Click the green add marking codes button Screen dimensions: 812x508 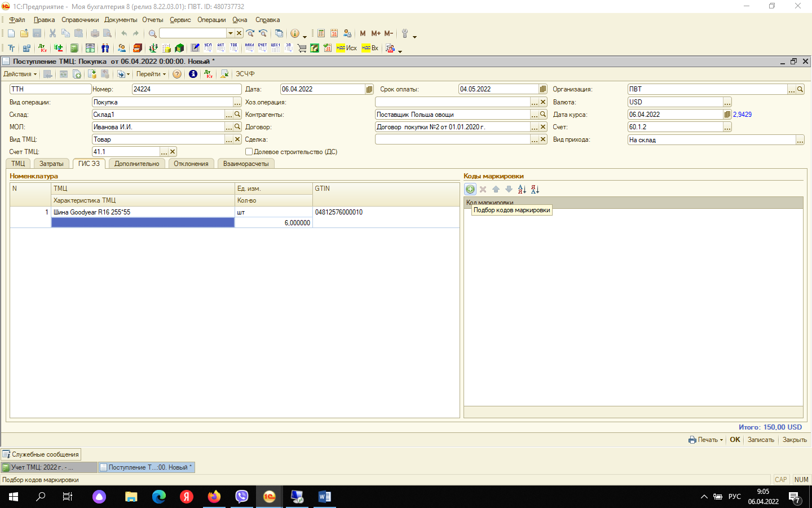pos(470,190)
